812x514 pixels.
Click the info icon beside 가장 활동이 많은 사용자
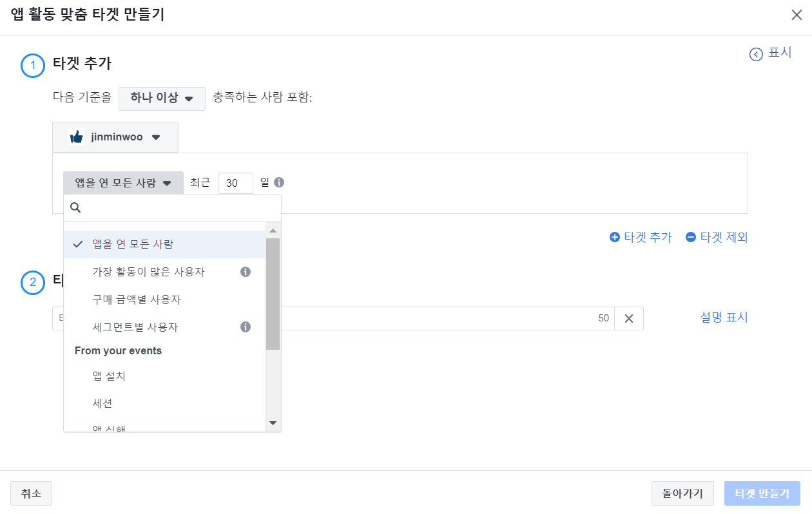(244, 272)
